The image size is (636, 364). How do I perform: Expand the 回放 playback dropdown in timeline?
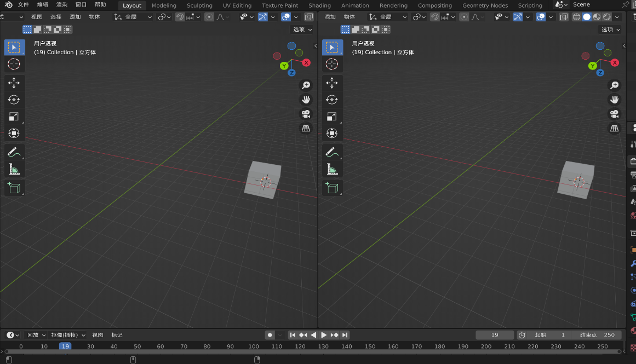point(36,335)
